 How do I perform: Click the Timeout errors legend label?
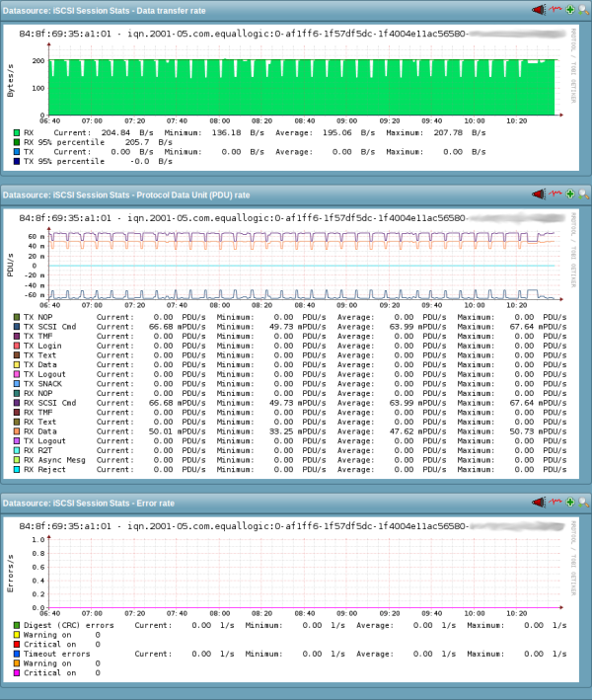pos(56,654)
